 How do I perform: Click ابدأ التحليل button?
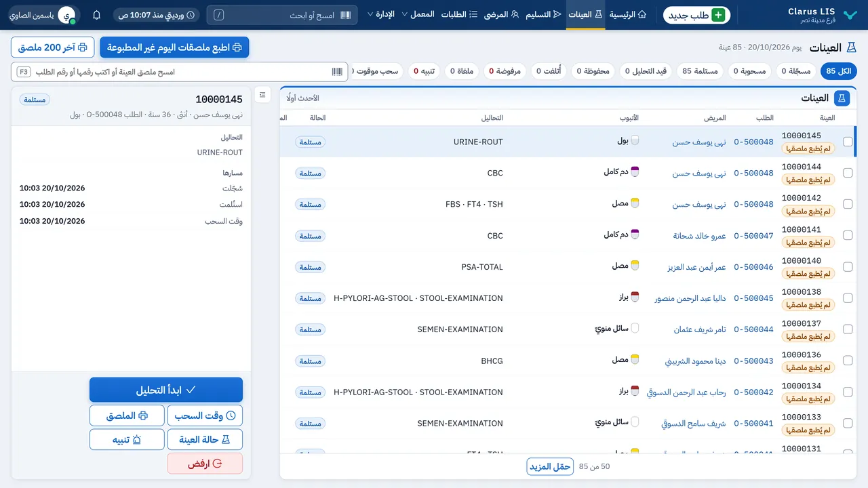166,390
